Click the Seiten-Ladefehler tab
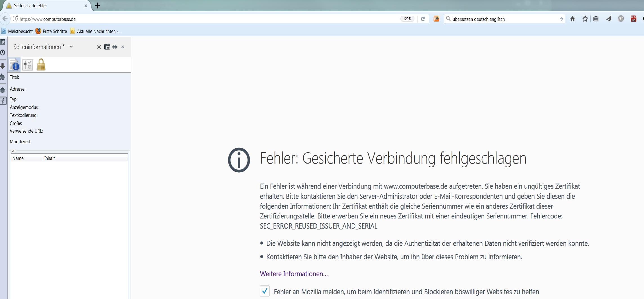This screenshot has height=299, width=644. pos(47,6)
